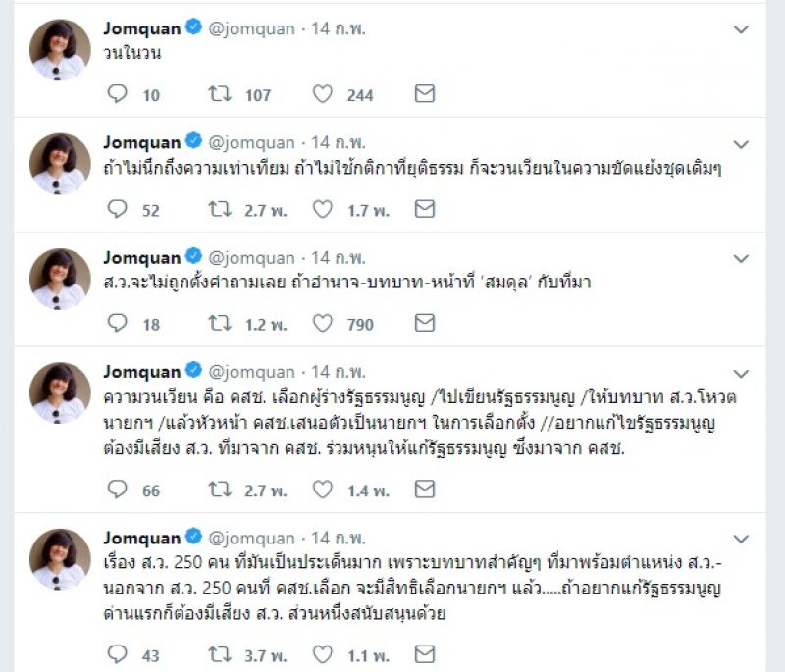
Task: Like the tweet with 1.1 พ. likes
Action: click(x=322, y=654)
